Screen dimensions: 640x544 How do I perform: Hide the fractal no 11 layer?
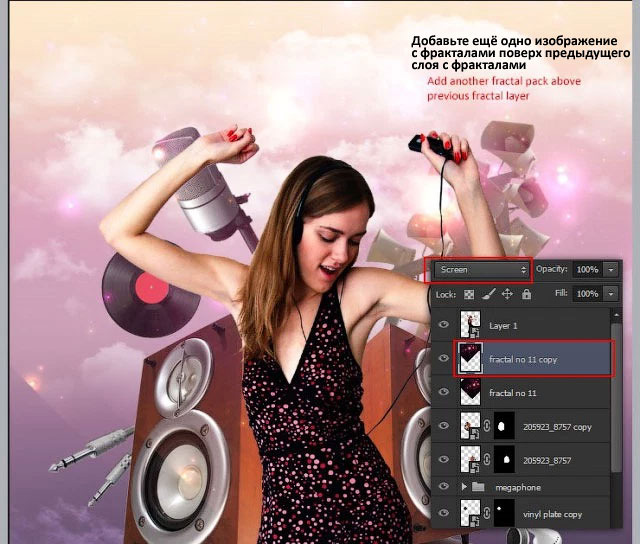[444, 392]
